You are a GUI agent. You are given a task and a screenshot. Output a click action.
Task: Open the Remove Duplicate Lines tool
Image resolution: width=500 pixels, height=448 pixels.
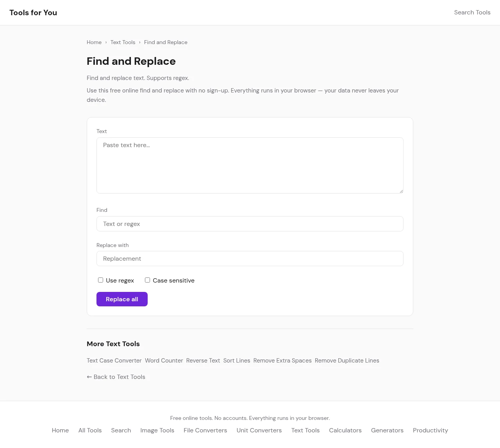(x=347, y=361)
